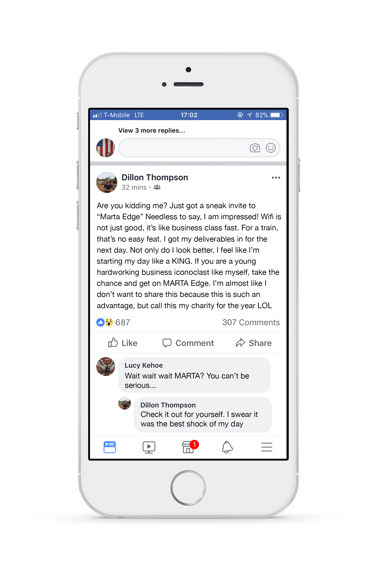Open the three-dot post options menu
The height and width of the screenshot is (588, 373).
coord(276,177)
